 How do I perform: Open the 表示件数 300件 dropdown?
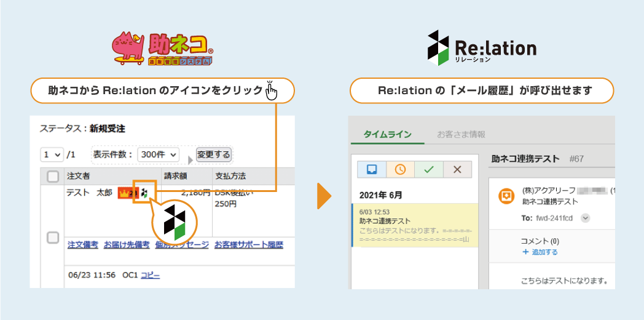pos(158,154)
